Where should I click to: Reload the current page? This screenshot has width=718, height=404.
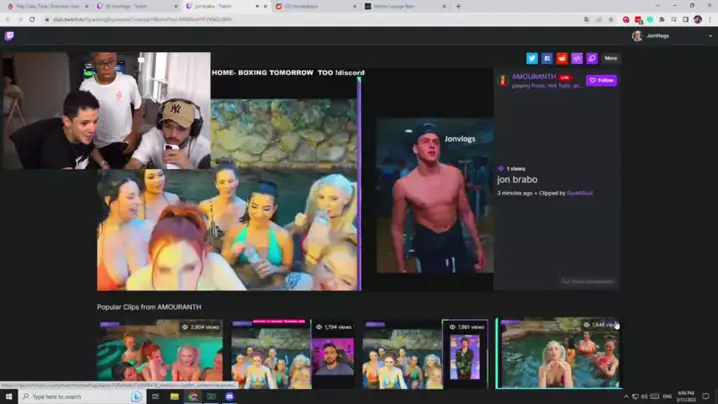pos(32,20)
